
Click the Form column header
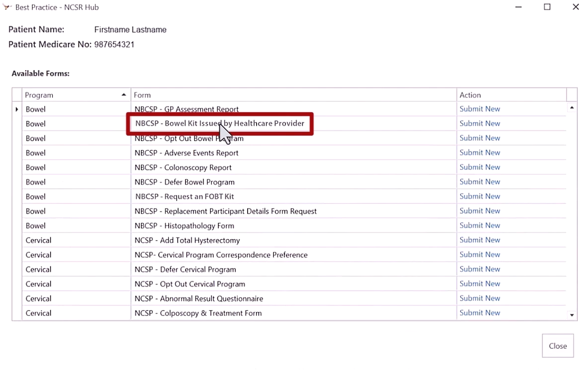pos(294,95)
